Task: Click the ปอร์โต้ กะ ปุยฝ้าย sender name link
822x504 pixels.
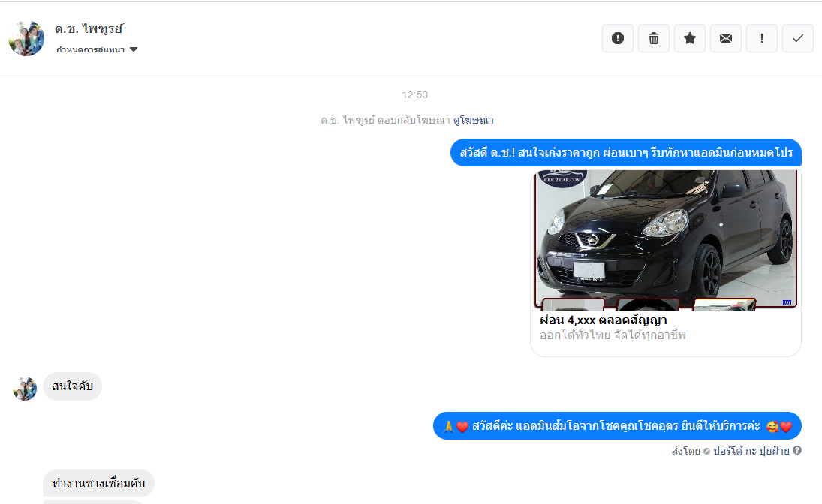Action: 751,451
